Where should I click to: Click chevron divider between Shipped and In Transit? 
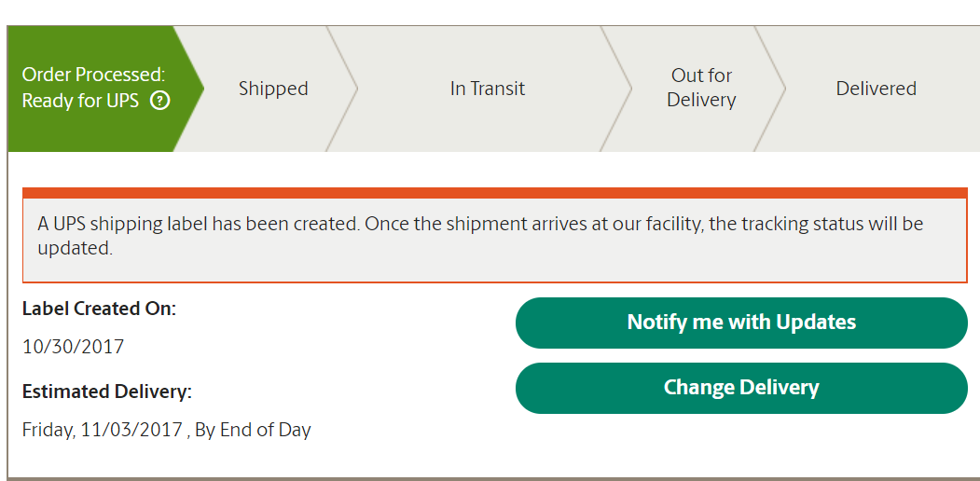342,89
